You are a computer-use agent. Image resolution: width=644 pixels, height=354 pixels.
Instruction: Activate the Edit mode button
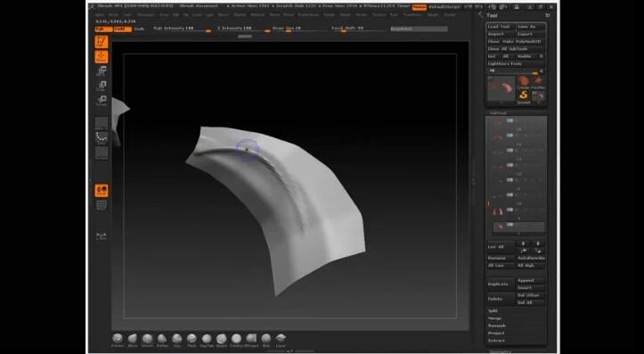tap(102, 42)
